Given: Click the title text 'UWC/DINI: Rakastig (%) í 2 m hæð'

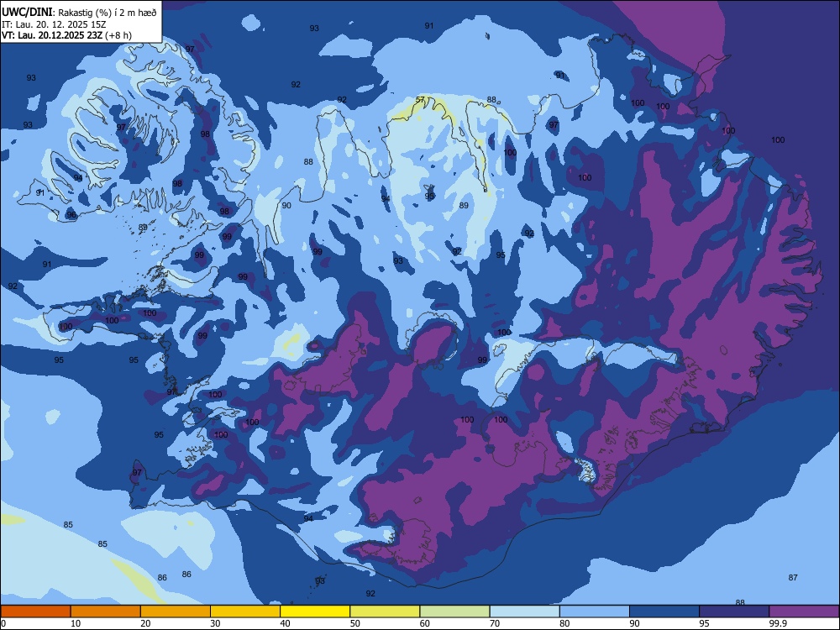Looking at the screenshot, I should 79,13.
